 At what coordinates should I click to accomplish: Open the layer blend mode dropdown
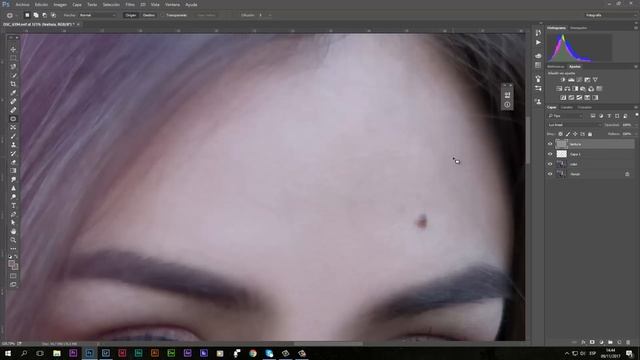575,125
